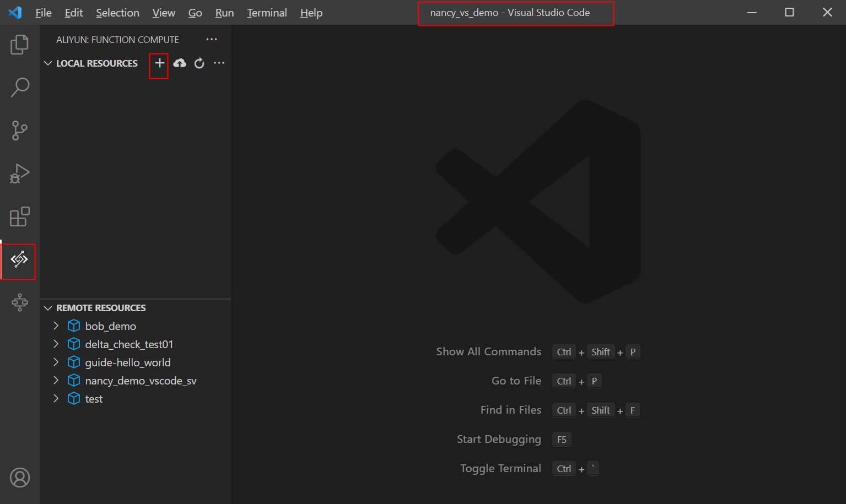Open Run and Debug view
This screenshot has width=846, height=504.
(20, 174)
